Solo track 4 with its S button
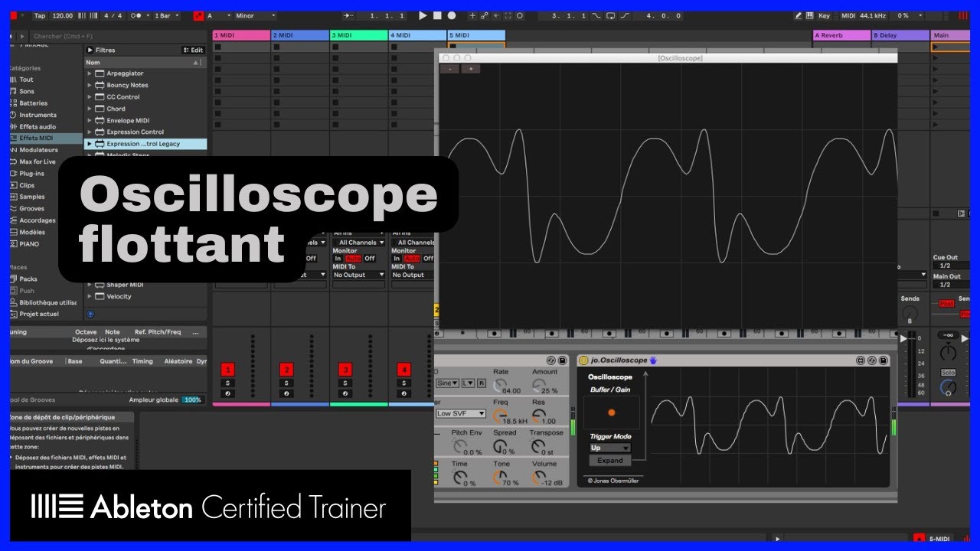This screenshot has width=980, height=551. pyautogui.click(x=404, y=383)
